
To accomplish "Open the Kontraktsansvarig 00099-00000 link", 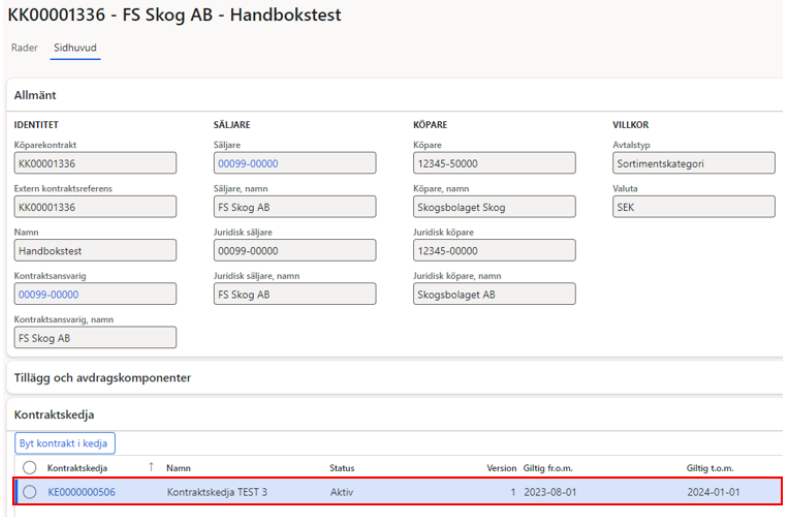I will click(x=48, y=294).
